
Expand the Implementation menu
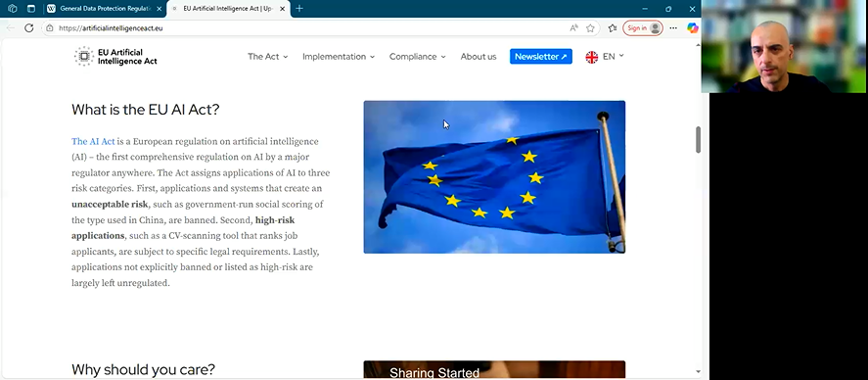click(339, 57)
